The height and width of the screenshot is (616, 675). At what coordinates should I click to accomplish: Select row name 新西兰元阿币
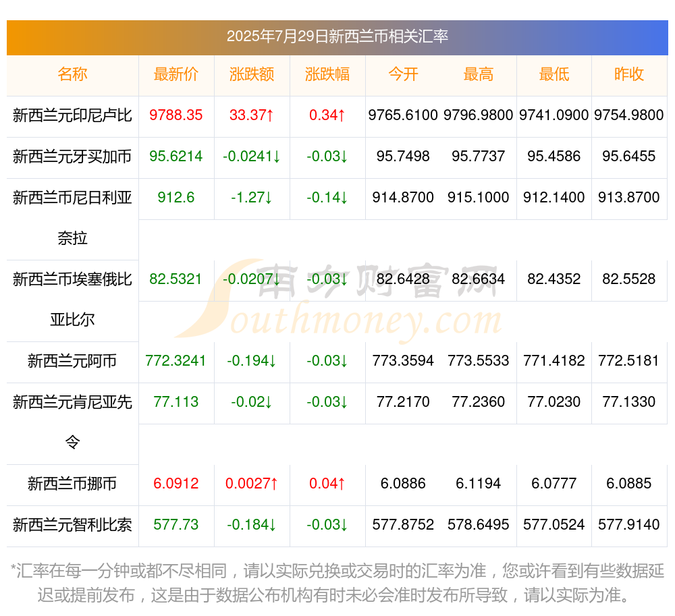(72, 361)
